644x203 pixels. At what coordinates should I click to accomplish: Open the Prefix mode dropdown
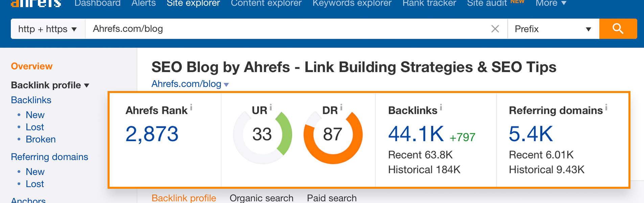tap(553, 29)
